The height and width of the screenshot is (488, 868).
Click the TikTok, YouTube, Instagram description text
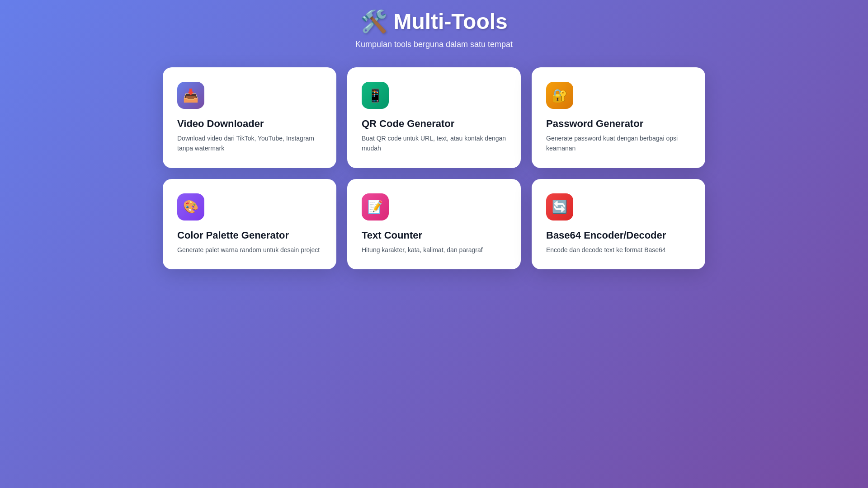[x=245, y=143]
